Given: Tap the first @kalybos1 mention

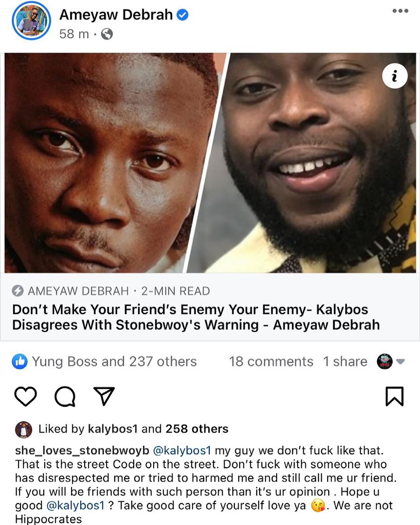Looking at the screenshot, I should [182, 451].
